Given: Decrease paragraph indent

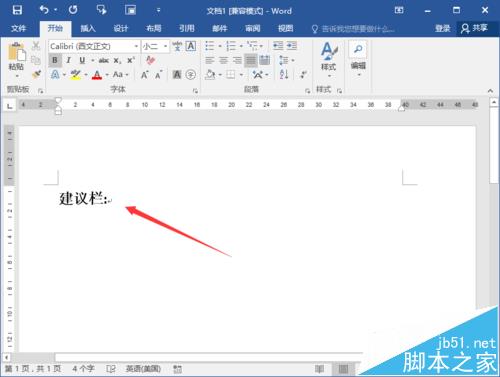Looking at the screenshot, I should 278,45.
